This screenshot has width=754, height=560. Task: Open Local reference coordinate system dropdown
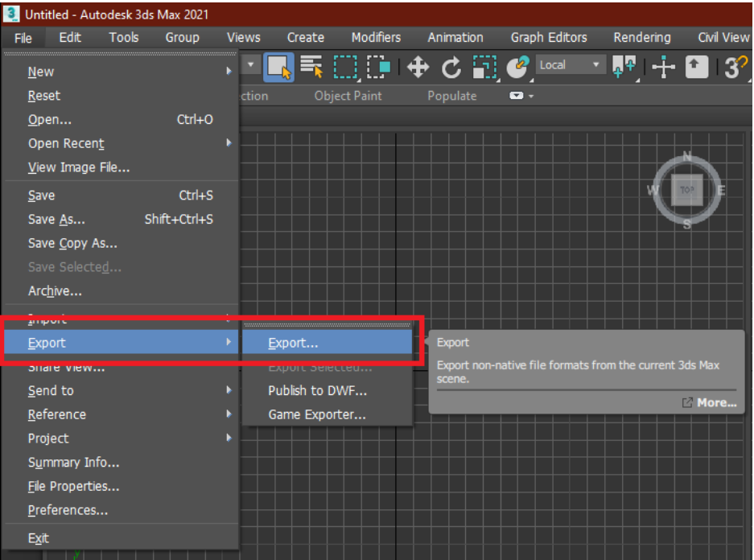tap(570, 64)
